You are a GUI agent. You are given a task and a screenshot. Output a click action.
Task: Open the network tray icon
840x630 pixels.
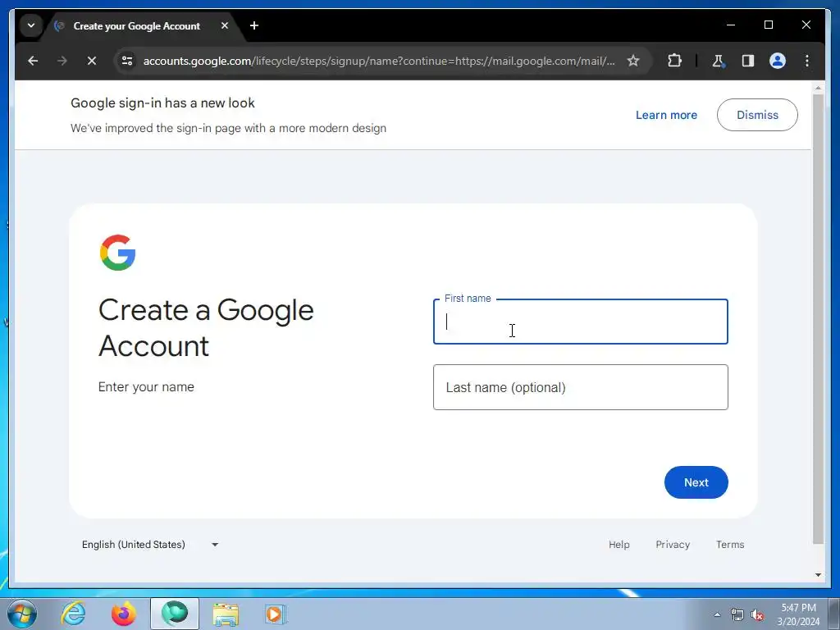point(737,615)
